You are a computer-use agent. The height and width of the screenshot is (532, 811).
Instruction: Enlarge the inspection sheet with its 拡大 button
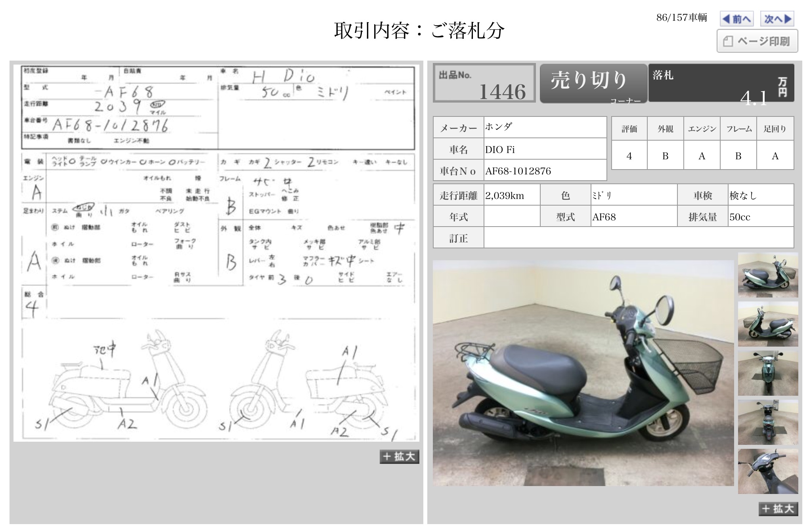click(x=399, y=456)
